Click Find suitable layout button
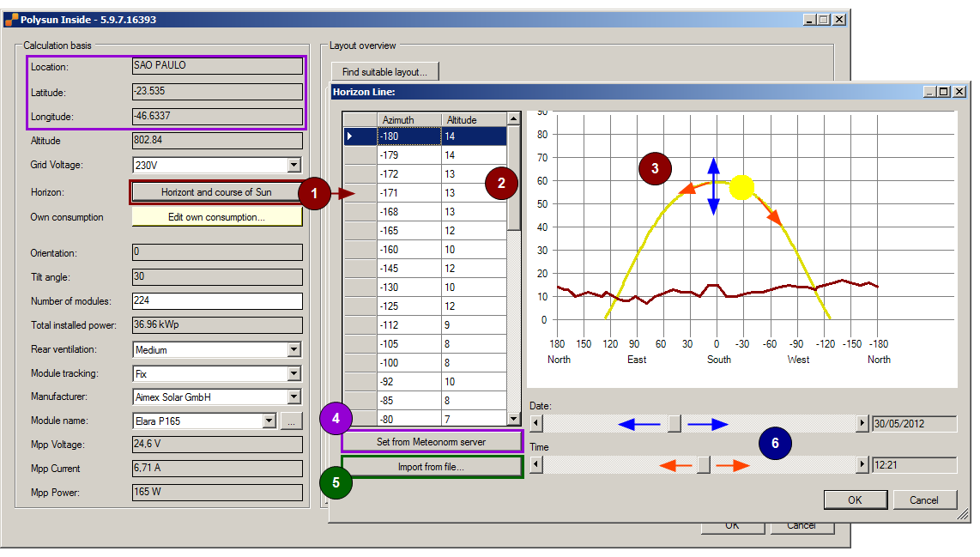Screen dimensions: 980x557 point(384,72)
